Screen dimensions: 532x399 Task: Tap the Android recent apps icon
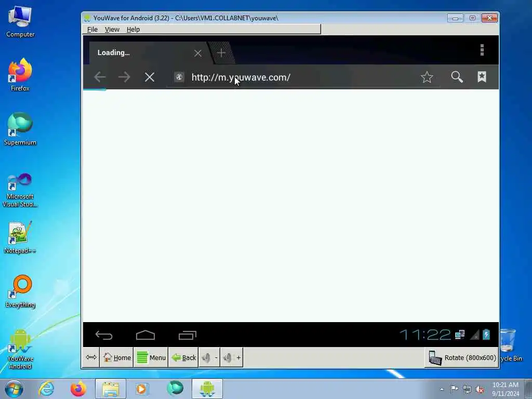187,335
